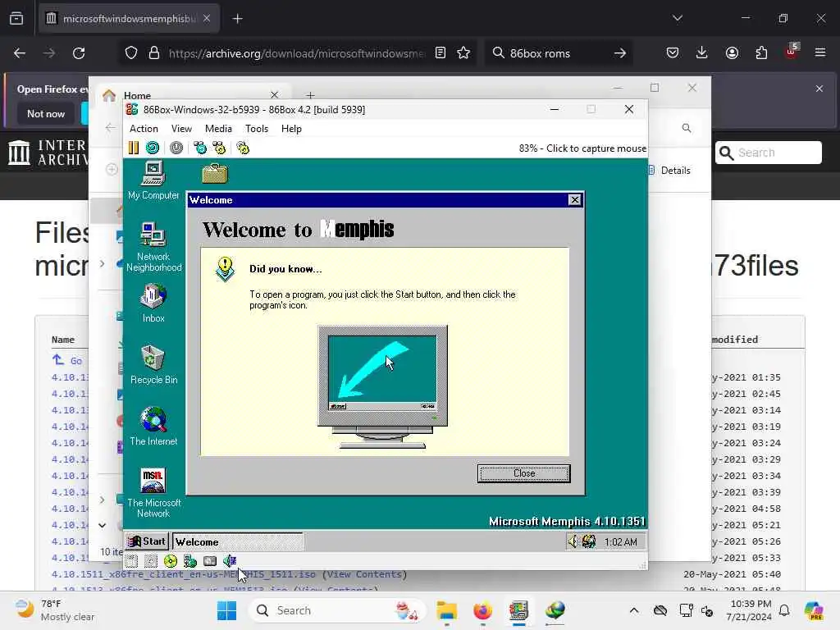Close the Welcome dialog with X
The width and height of the screenshot is (840, 630).
[574, 200]
